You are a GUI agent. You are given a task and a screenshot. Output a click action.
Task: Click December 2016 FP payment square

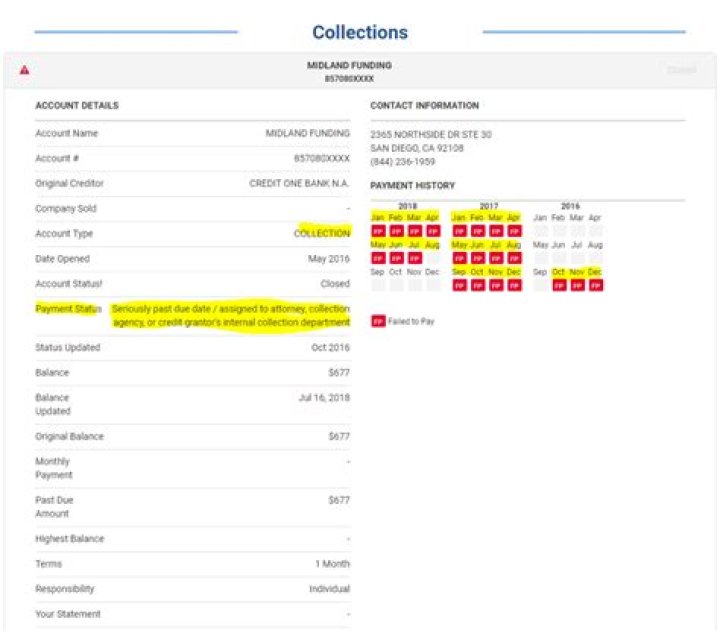click(x=595, y=285)
